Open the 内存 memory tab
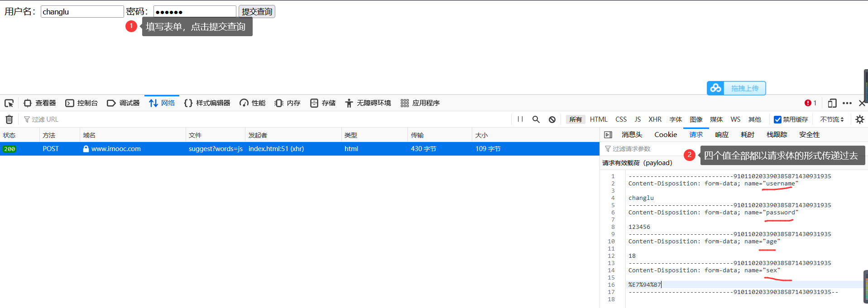The height and width of the screenshot is (308, 868). pos(288,103)
